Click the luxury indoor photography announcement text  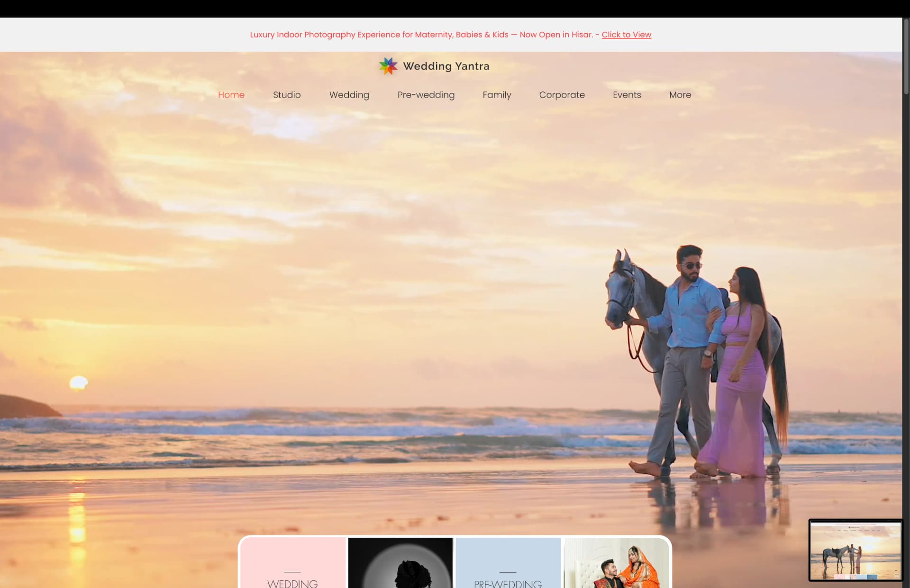tap(421, 35)
